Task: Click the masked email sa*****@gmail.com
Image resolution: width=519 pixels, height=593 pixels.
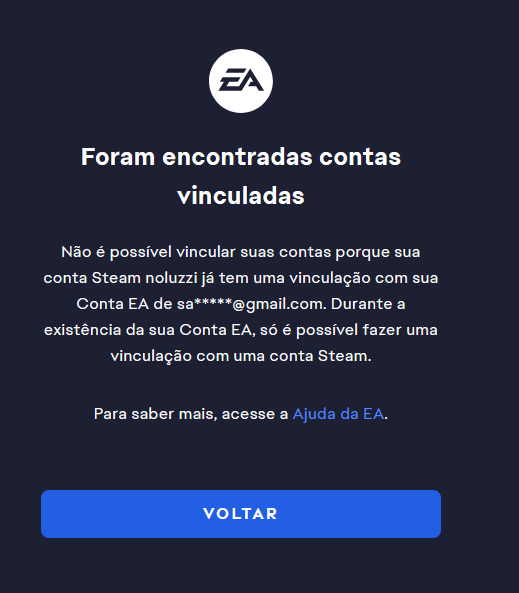Action: 251,304
